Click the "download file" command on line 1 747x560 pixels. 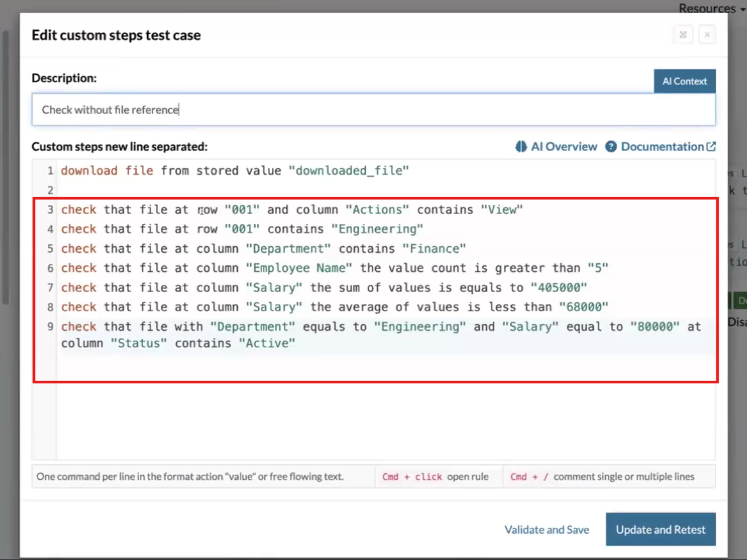click(x=106, y=171)
